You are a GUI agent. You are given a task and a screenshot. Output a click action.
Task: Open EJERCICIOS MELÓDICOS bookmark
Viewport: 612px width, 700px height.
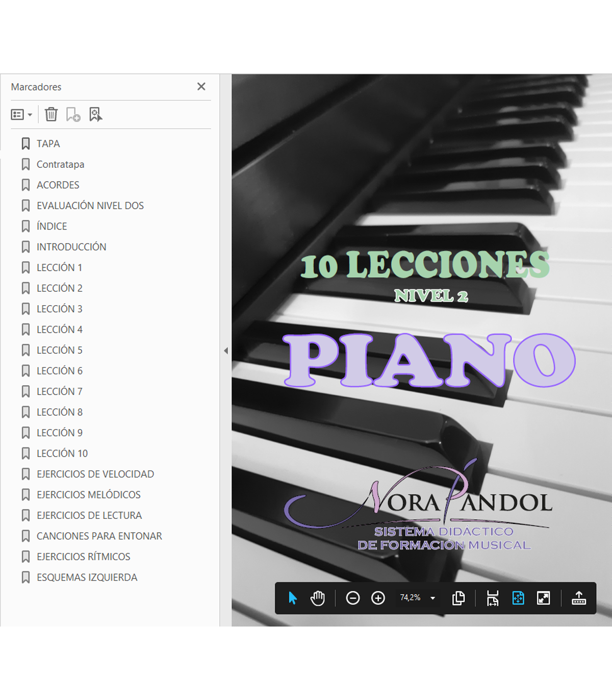coord(88,495)
